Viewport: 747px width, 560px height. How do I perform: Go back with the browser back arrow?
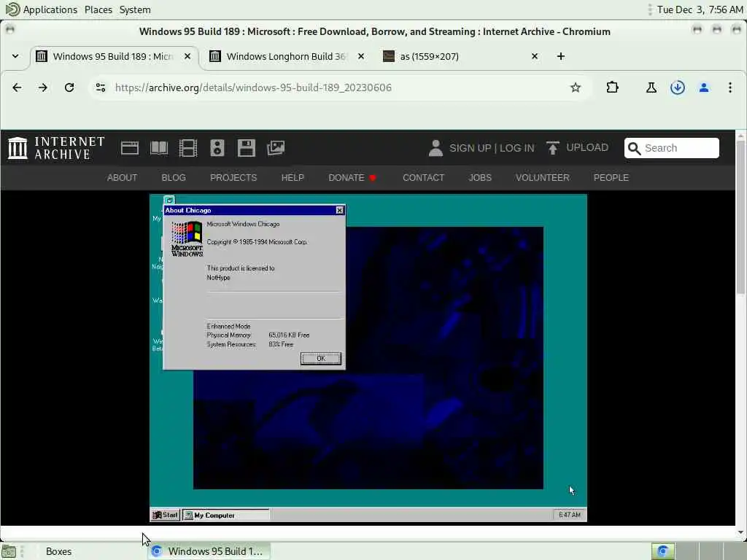click(17, 87)
